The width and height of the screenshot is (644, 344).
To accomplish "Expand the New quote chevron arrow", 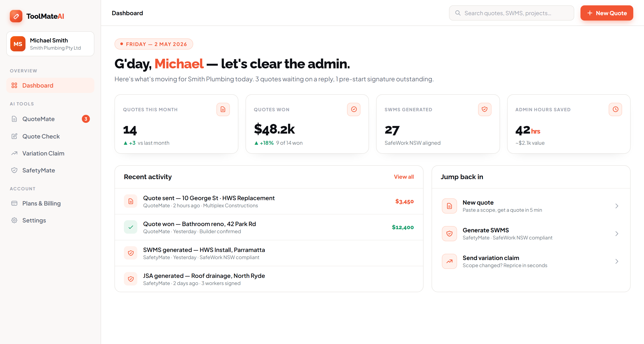I will click(x=617, y=206).
